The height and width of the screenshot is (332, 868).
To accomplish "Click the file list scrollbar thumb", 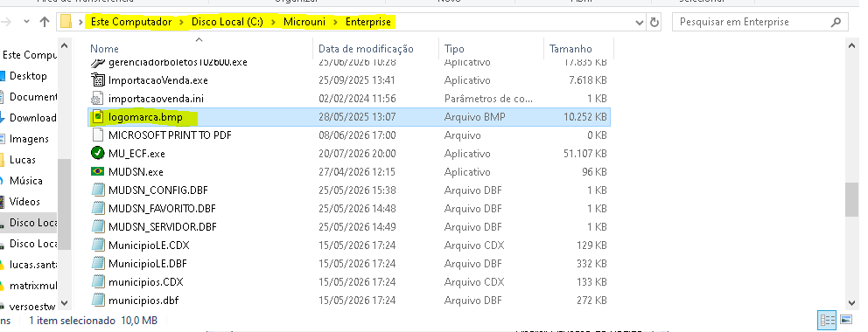I will click(x=852, y=200).
